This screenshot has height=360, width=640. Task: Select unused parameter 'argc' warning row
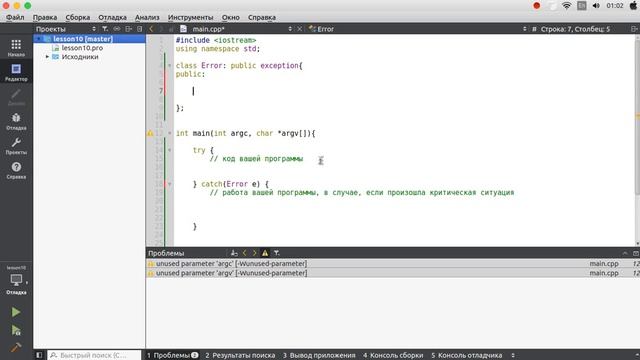click(x=393, y=264)
